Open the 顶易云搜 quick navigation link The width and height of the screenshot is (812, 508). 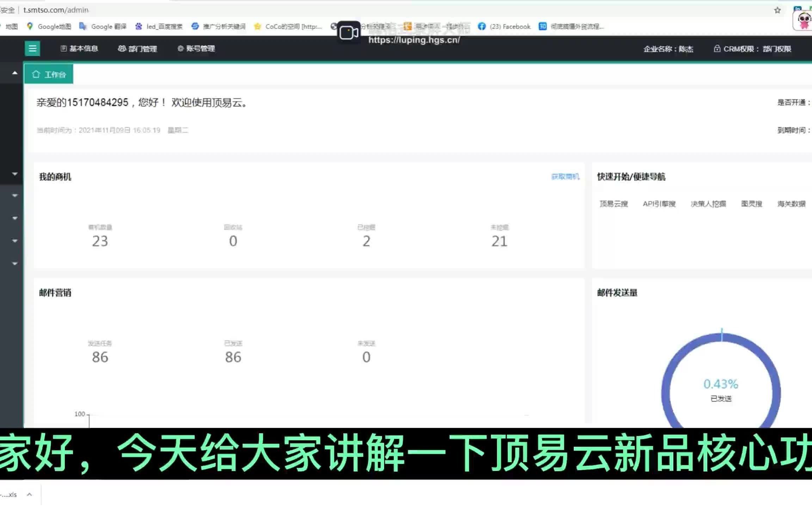click(614, 204)
